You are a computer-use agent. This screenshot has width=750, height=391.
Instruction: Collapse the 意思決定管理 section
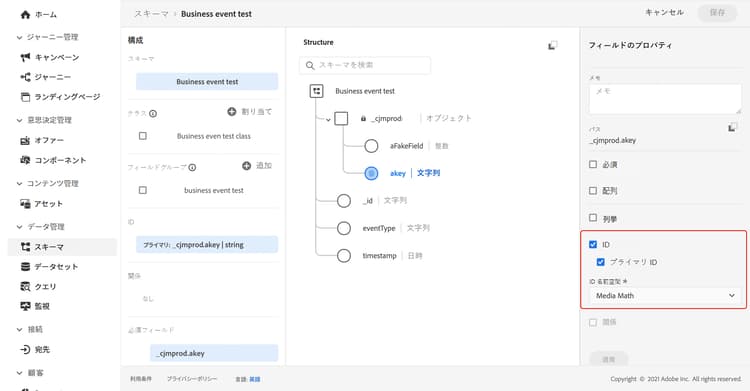(x=19, y=120)
